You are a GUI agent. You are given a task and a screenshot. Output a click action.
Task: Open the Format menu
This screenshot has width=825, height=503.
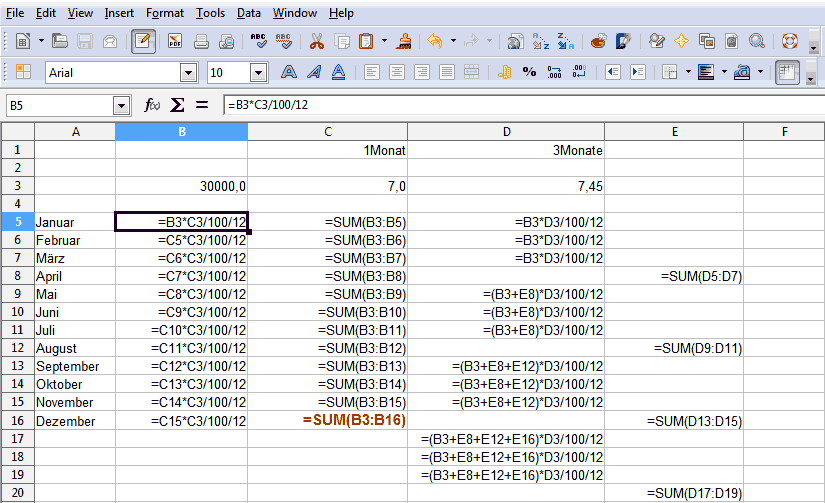tap(165, 13)
